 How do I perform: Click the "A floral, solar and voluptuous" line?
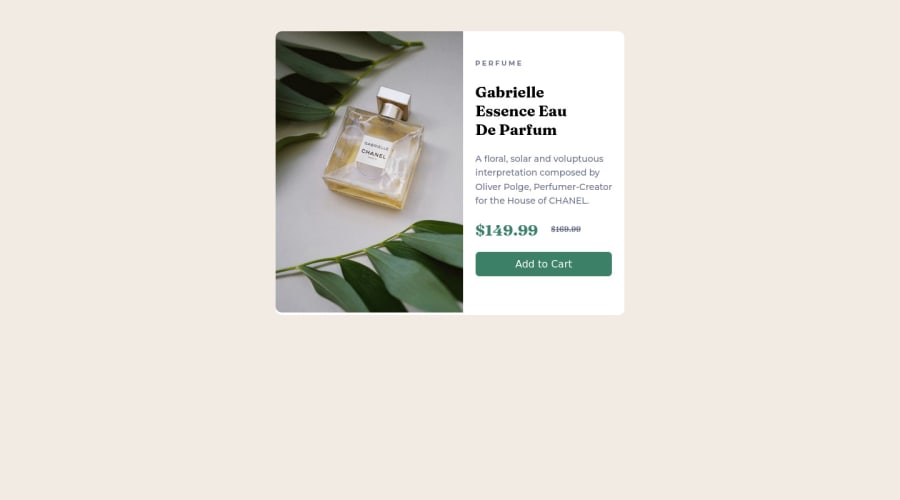(x=539, y=158)
